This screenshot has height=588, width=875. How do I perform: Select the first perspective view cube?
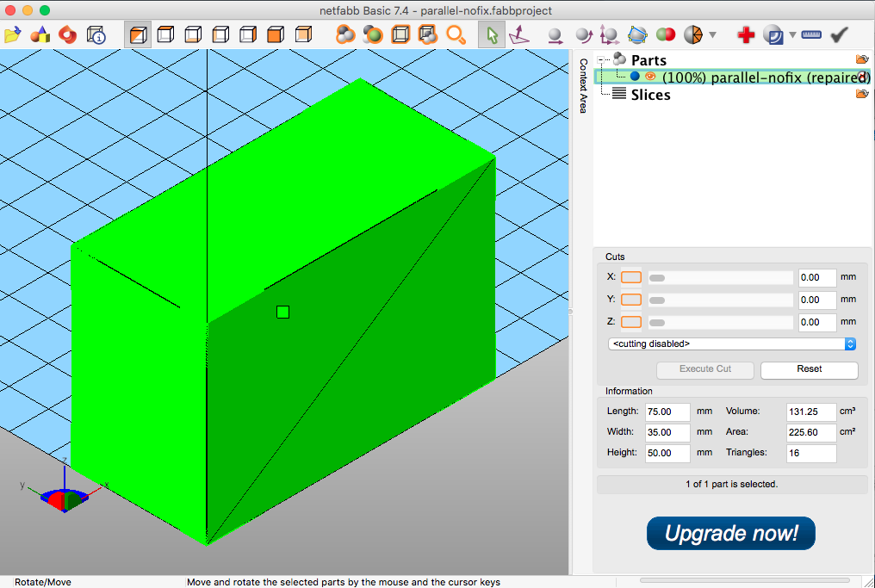tap(138, 34)
